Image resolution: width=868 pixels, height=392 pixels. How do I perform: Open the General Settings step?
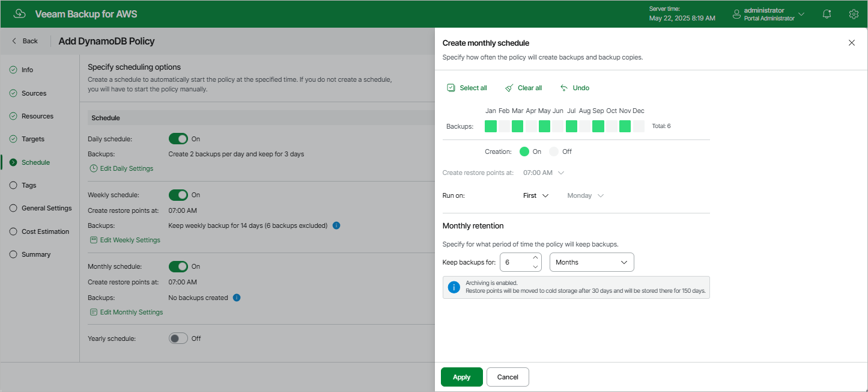pos(46,208)
